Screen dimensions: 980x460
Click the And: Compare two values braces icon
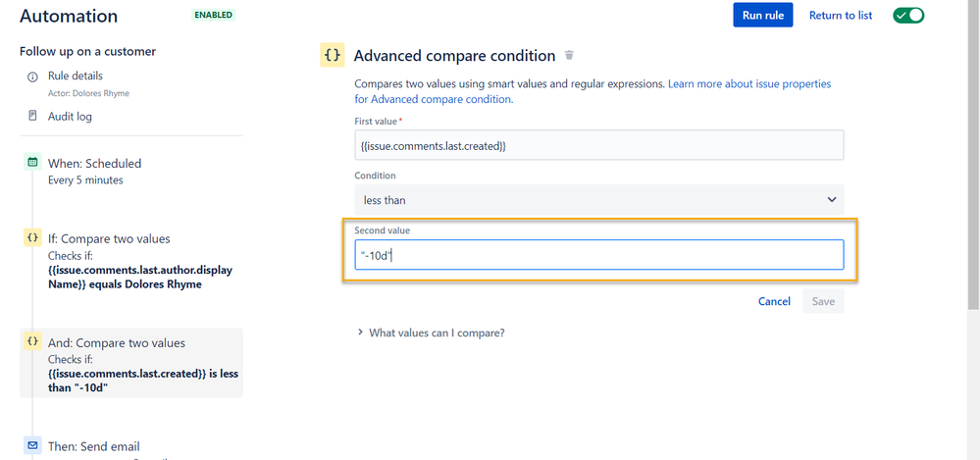click(x=32, y=341)
